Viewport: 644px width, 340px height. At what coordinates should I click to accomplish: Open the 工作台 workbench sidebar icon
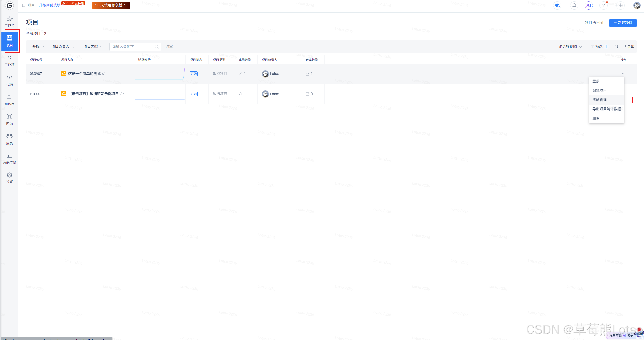(10, 21)
